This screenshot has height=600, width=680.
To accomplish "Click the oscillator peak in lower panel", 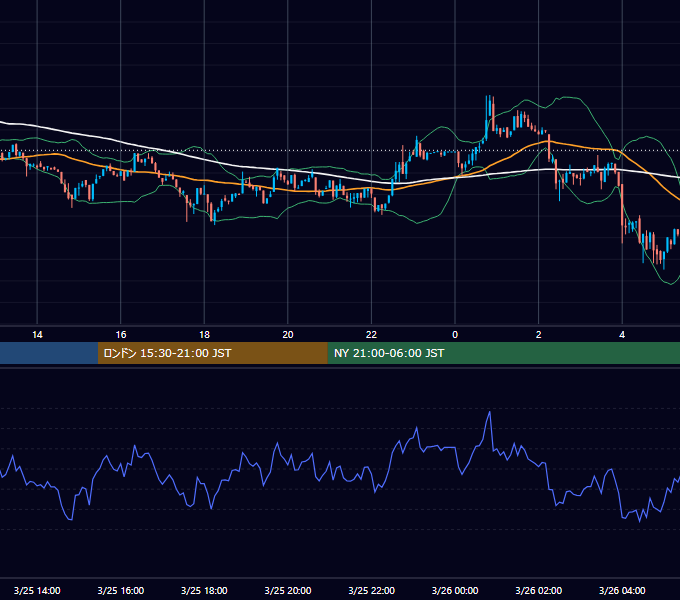I will click(x=490, y=413).
